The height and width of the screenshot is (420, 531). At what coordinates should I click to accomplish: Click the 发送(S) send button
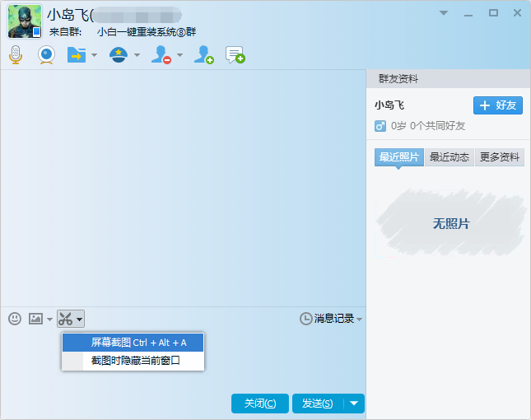tap(317, 403)
